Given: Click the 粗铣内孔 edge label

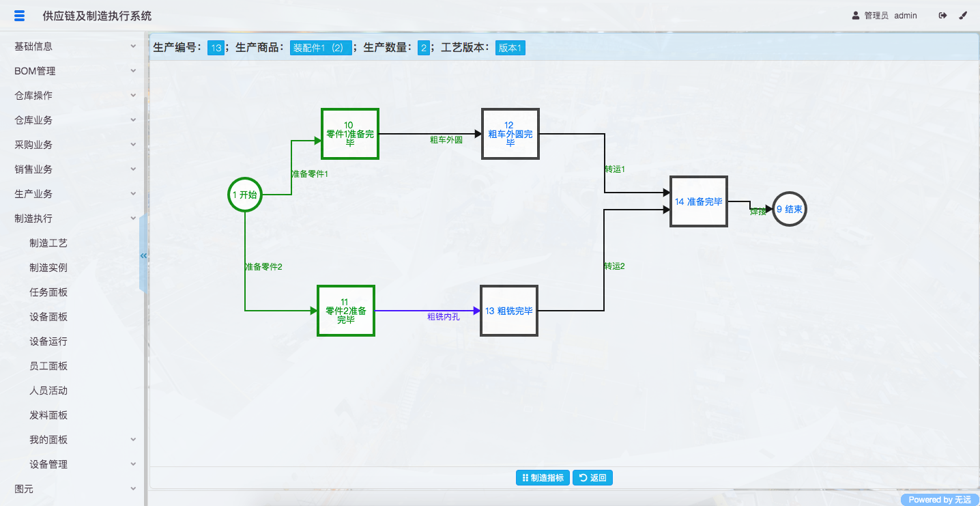Looking at the screenshot, I should click(x=444, y=317).
